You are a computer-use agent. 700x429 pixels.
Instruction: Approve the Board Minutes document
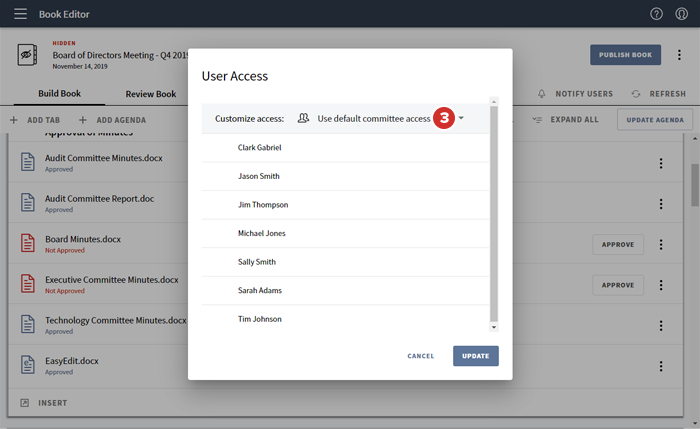point(617,244)
